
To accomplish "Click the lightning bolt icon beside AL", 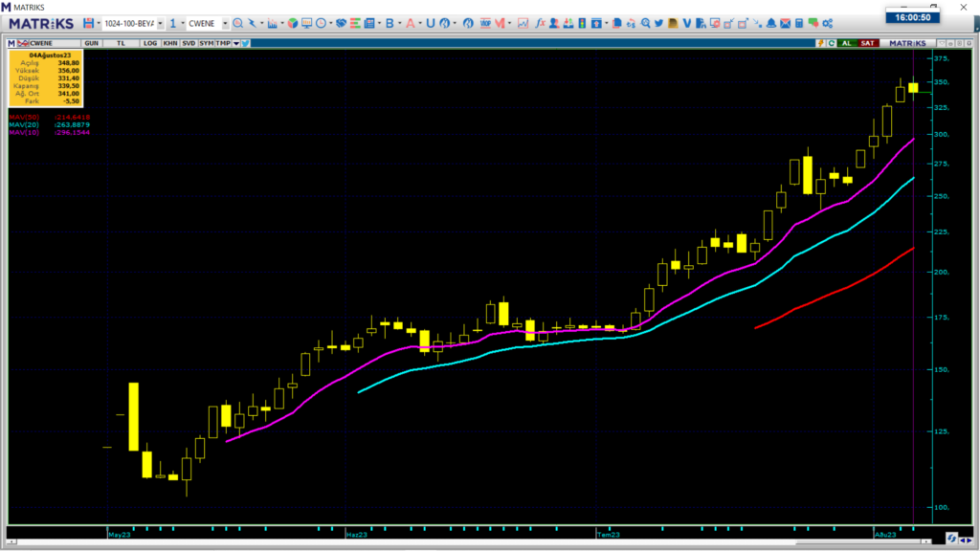I will pos(820,43).
